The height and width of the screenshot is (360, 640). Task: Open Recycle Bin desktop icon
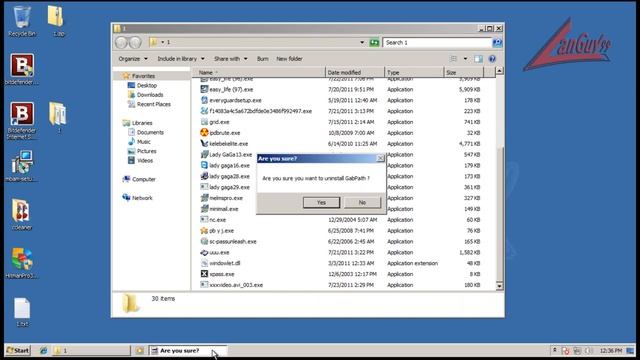coord(22,21)
